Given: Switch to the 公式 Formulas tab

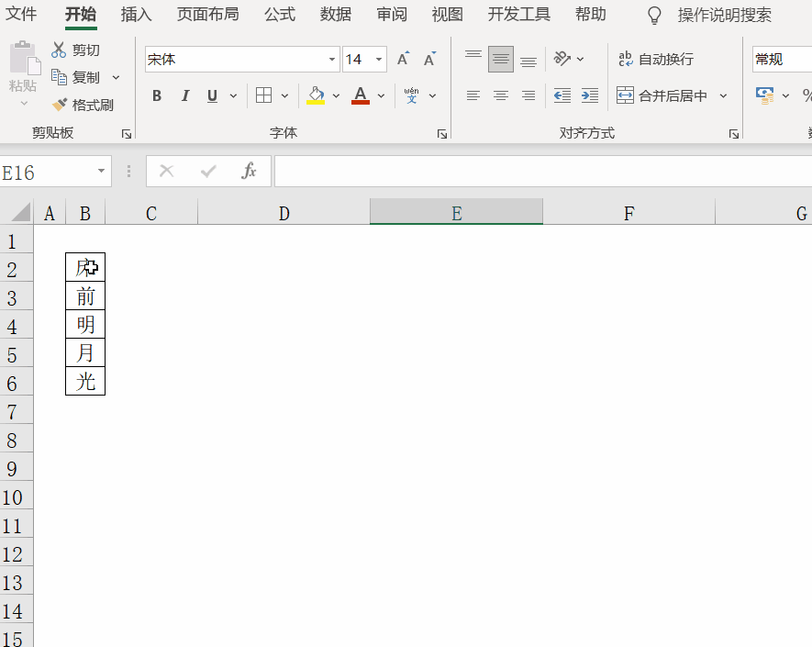Looking at the screenshot, I should 280,14.
